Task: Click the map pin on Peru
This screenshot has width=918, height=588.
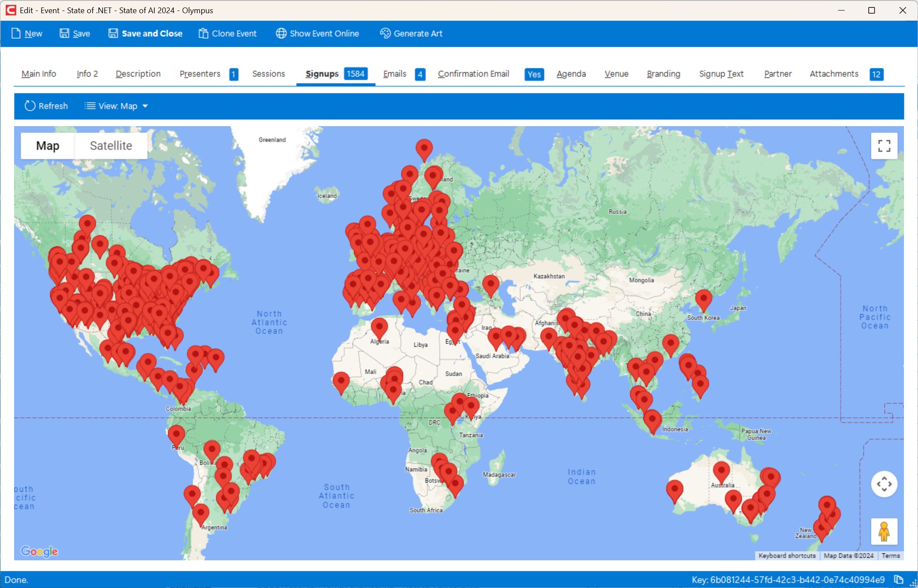Action: (x=176, y=436)
